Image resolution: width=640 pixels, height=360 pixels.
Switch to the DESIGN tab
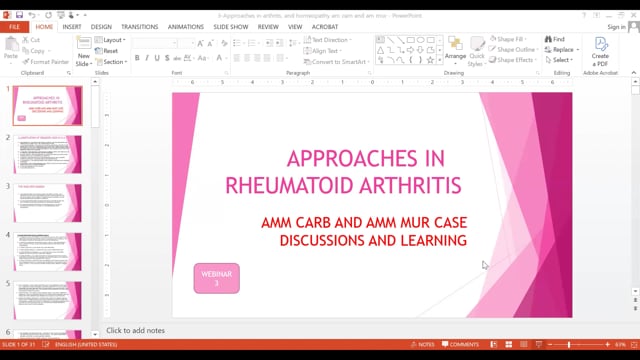[101, 27]
